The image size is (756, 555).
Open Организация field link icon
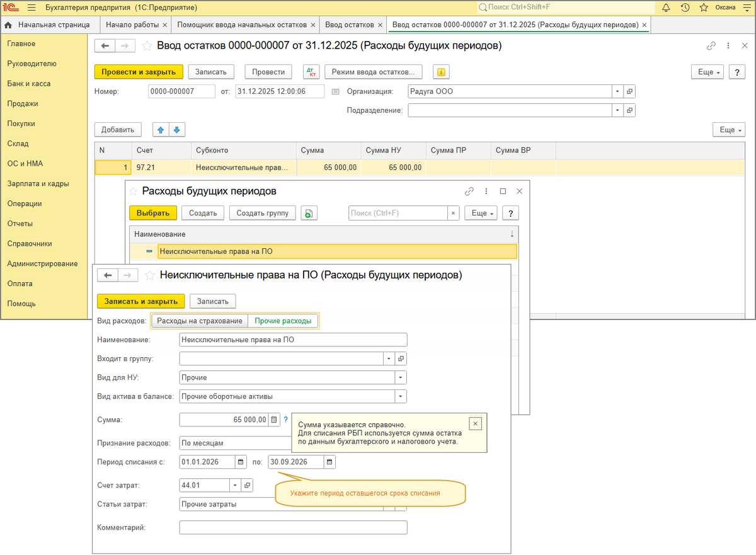click(x=629, y=91)
